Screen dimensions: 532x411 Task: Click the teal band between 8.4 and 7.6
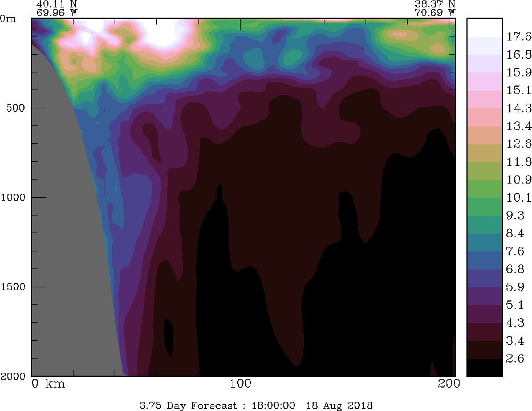point(485,242)
